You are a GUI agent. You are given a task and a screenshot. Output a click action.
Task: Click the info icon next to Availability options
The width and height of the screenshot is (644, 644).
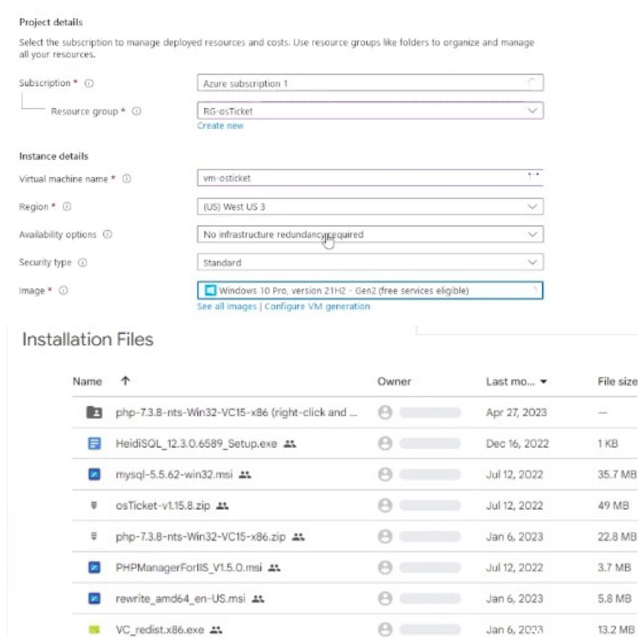[107, 235]
